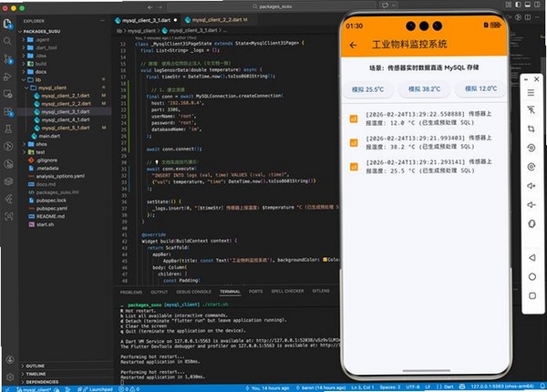Switch to the PORTS panel tab

click(255, 291)
